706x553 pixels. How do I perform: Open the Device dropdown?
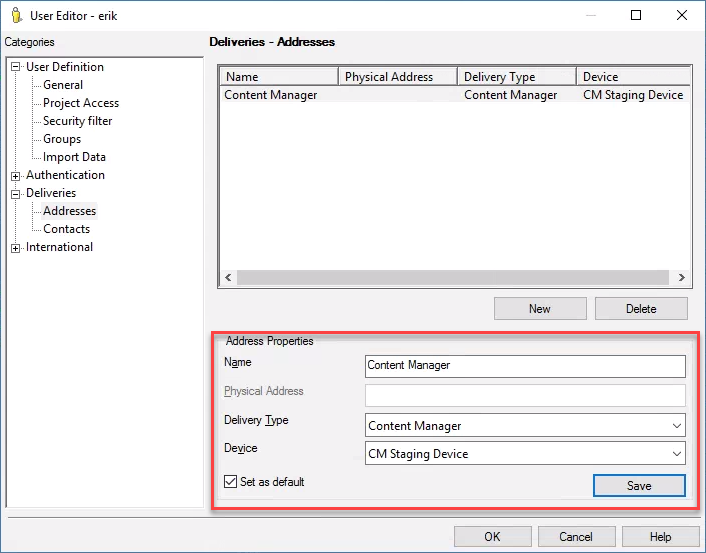[525, 453]
